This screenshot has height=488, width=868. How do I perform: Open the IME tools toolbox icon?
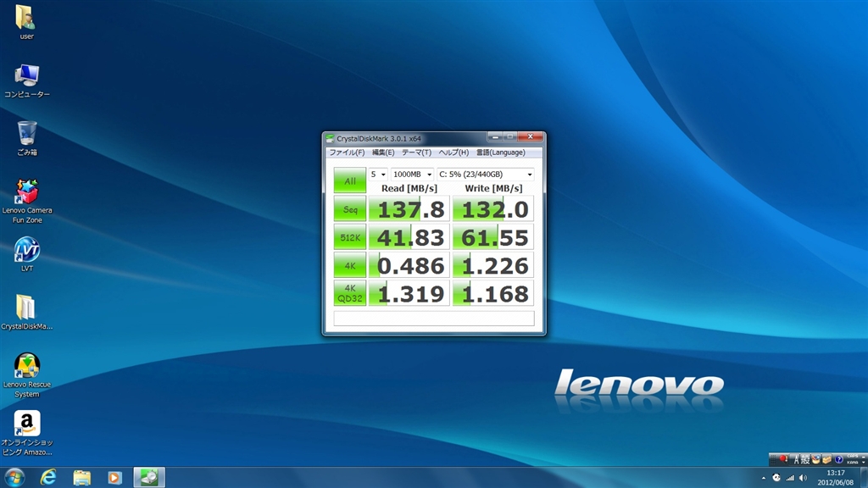click(826, 459)
